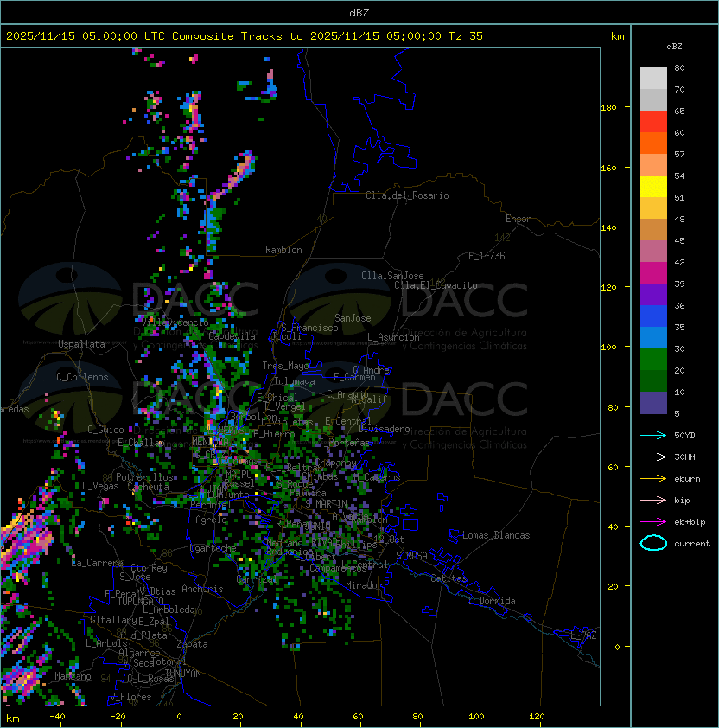Click the 'L_Dormida' place label

click(x=492, y=601)
